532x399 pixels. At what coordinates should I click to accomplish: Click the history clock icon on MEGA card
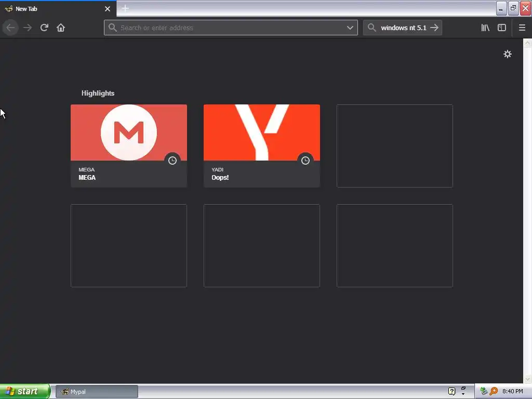[172, 161]
